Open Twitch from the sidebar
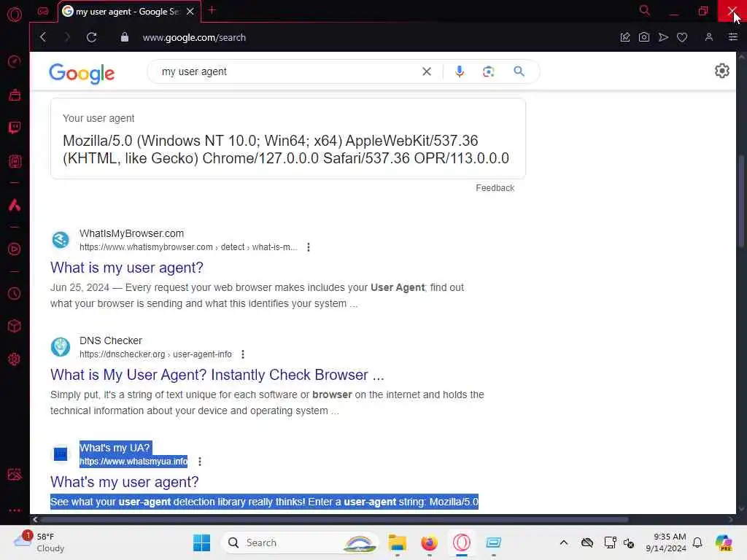Viewport: 747px width, 560px height. click(x=15, y=128)
